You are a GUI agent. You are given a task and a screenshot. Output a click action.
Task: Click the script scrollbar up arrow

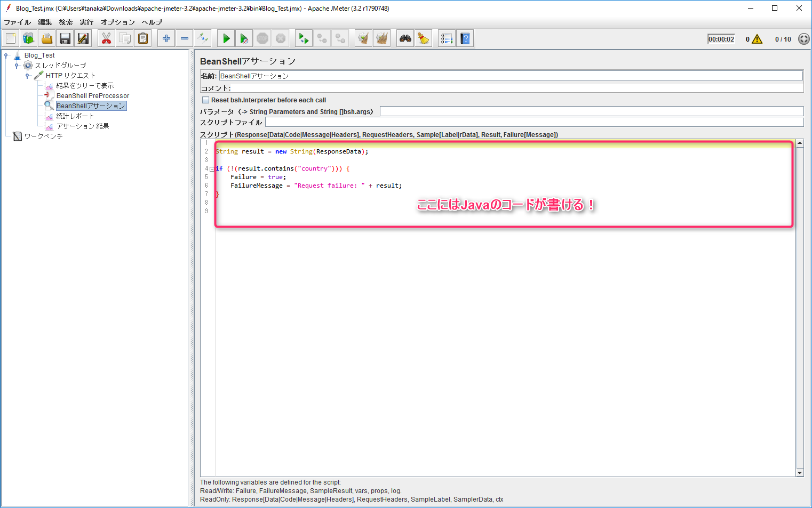click(x=800, y=143)
